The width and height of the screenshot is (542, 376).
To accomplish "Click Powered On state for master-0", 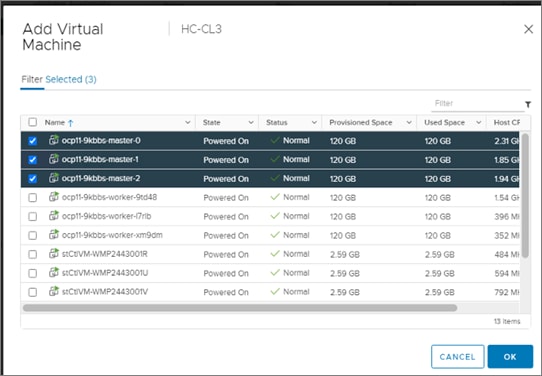I will pos(226,141).
